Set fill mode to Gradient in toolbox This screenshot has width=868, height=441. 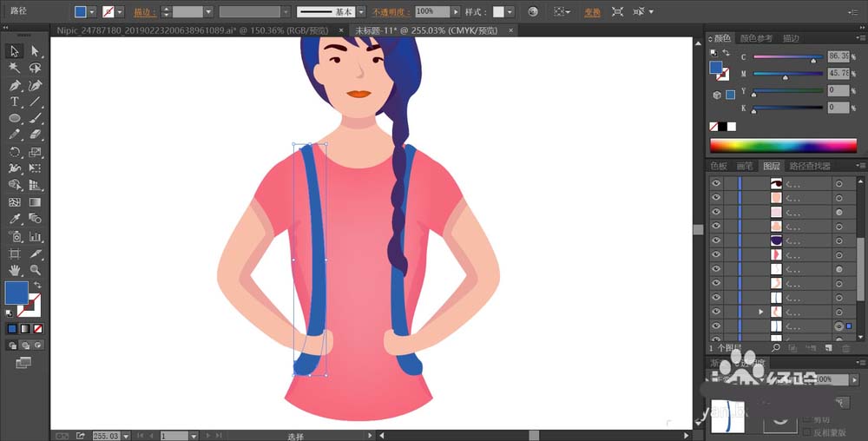coord(25,329)
